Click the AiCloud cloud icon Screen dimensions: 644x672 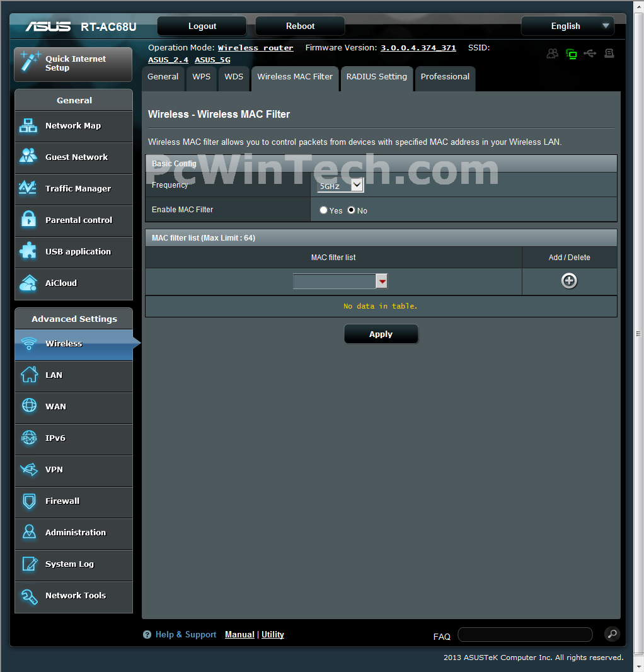(x=28, y=283)
